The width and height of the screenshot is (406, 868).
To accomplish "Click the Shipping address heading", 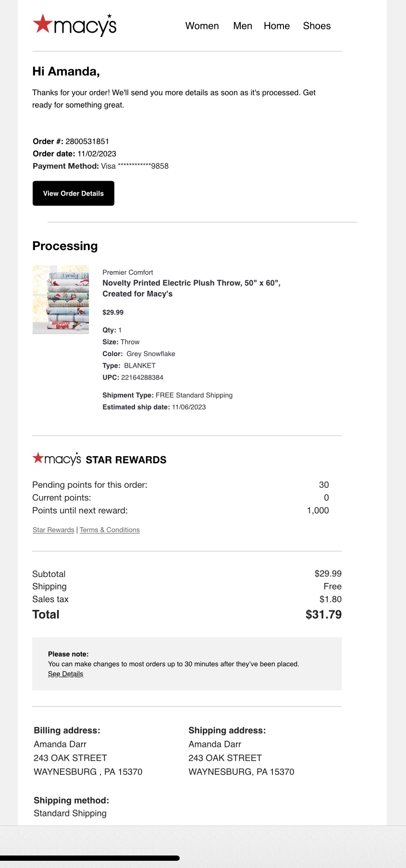I will click(227, 731).
